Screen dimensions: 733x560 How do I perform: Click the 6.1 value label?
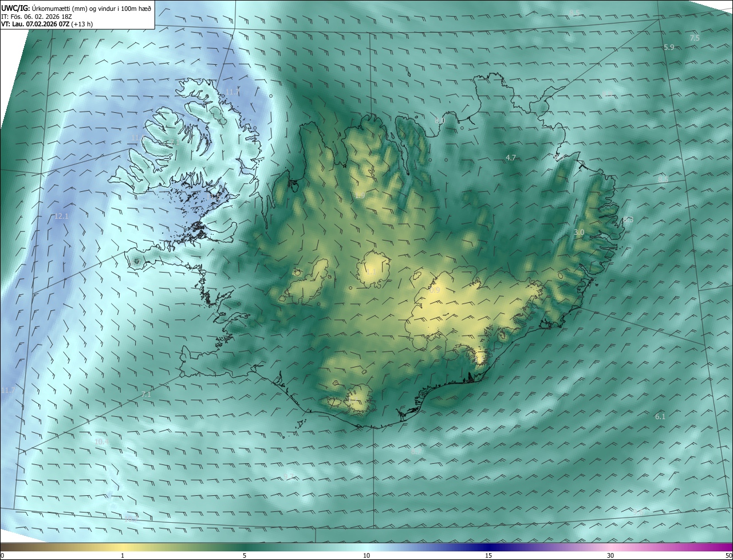[660, 417]
